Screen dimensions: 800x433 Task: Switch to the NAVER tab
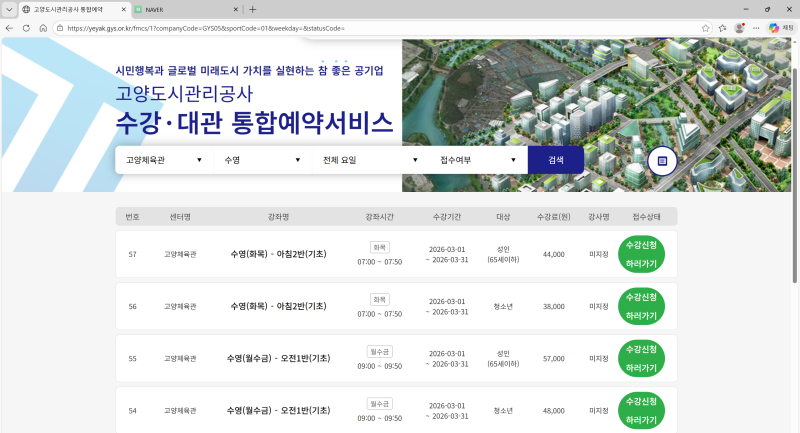click(x=185, y=9)
